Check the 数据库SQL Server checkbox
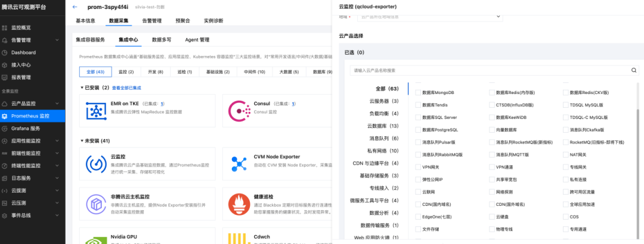This screenshot has width=644, height=244. (x=418, y=118)
